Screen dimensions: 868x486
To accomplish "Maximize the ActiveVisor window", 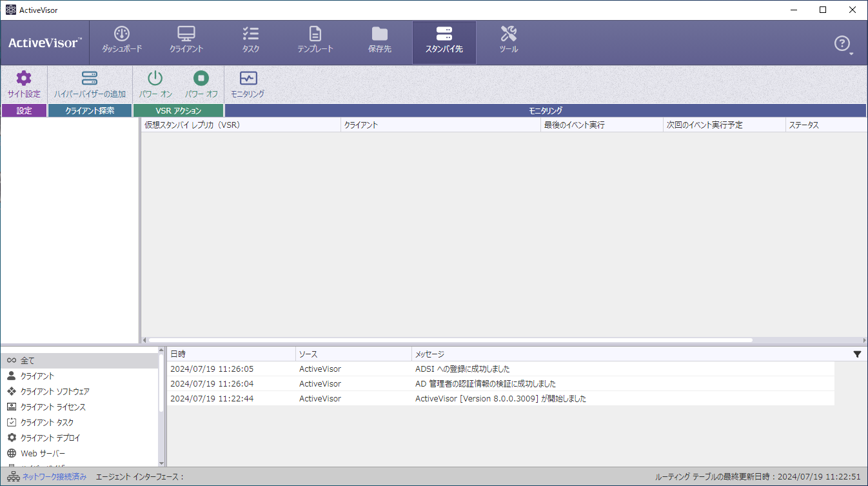I will click(823, 10).
